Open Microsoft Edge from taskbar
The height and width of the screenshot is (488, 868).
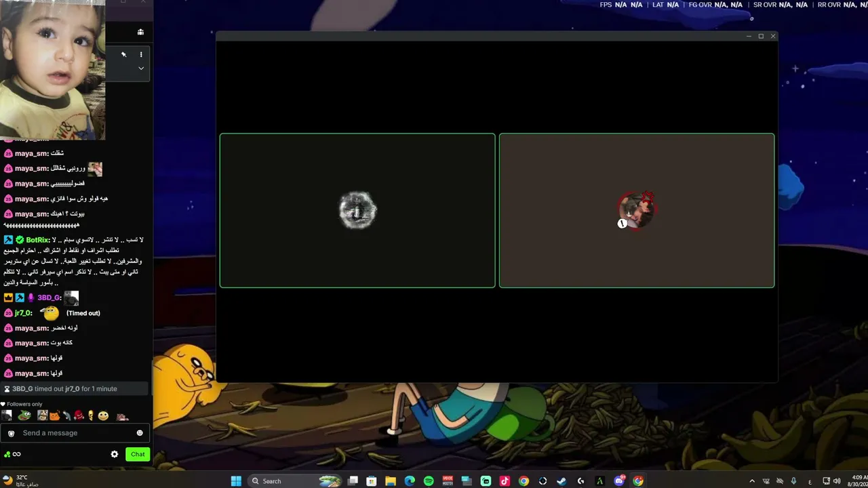[410, 481]
